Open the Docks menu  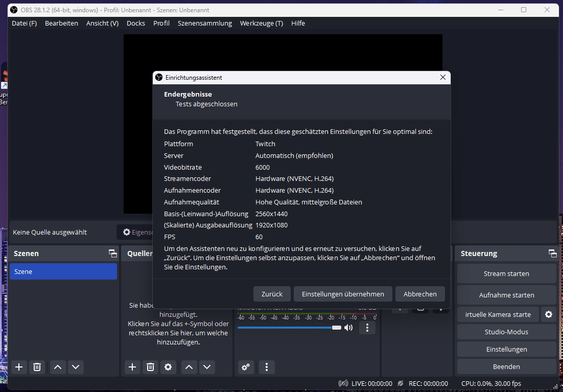136,23
